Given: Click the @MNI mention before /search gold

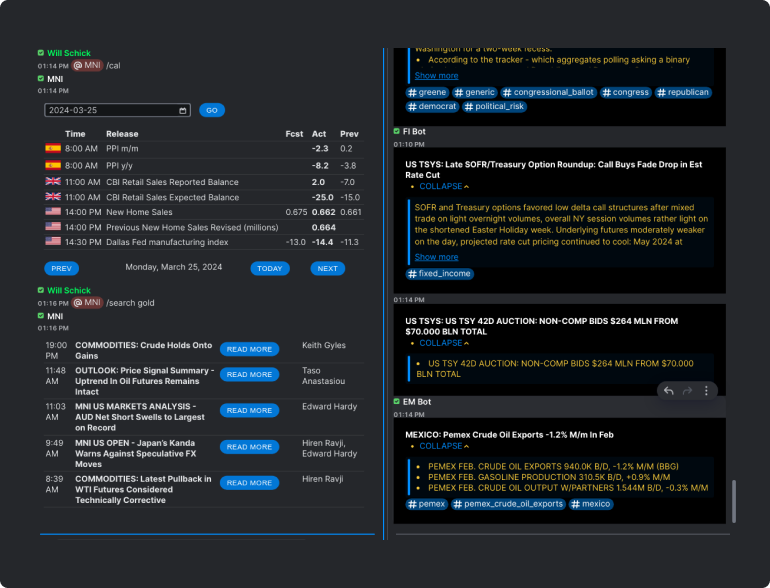Looking at the screenshot, I should point(87,303).
